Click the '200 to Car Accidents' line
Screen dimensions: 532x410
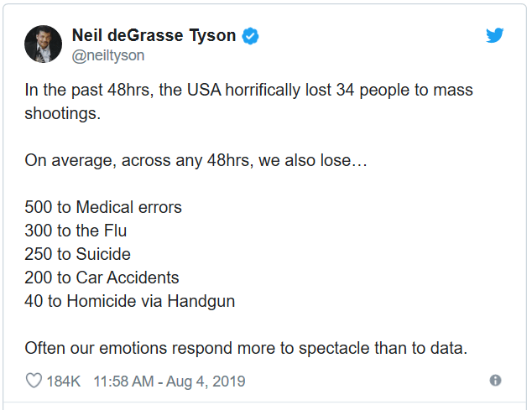coord(102,277)
